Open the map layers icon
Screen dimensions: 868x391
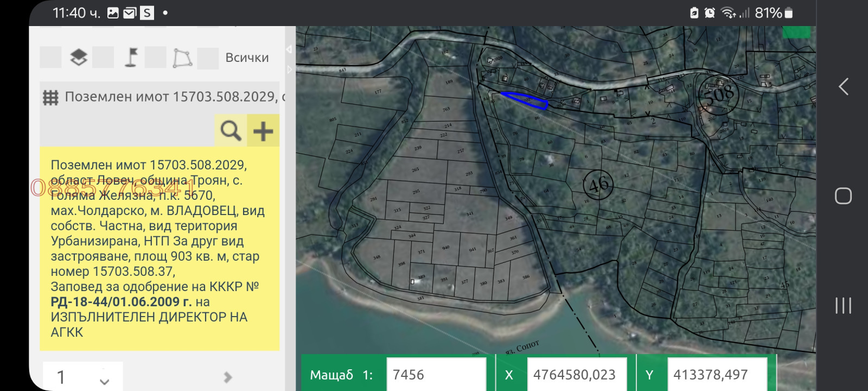tap(79, 58)
